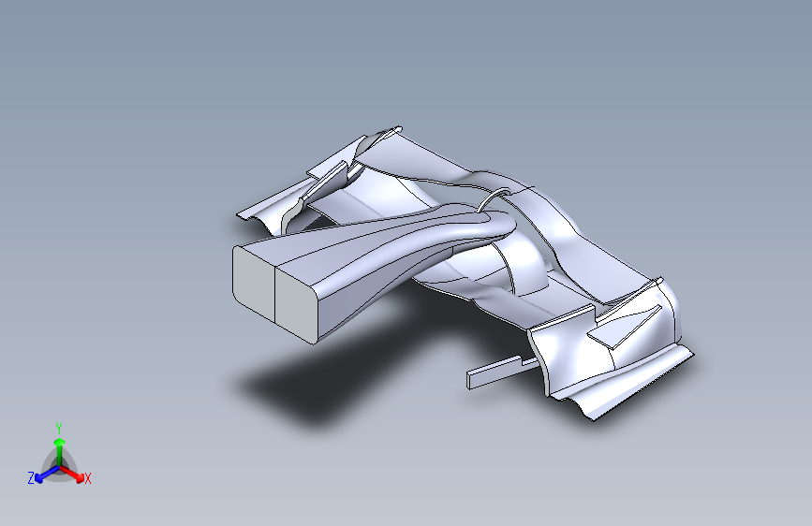This screenshot has height=526, width=812.
Task: Select the flat rear face of the nose cone
Action: (x=274, y=293)
